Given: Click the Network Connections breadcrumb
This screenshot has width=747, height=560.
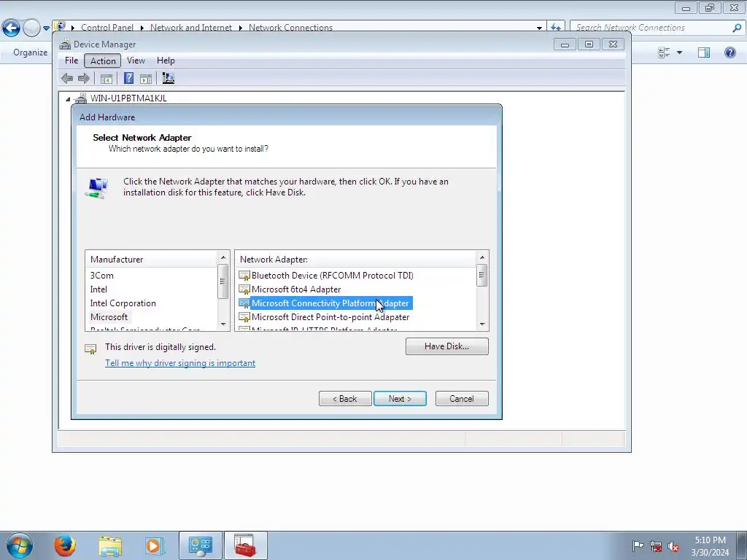Looking at the screenshot, I should pos(290,28).
